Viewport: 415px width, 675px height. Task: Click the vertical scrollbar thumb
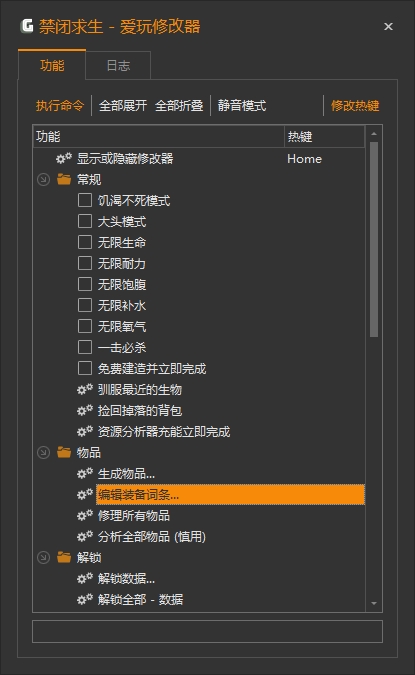374,239
